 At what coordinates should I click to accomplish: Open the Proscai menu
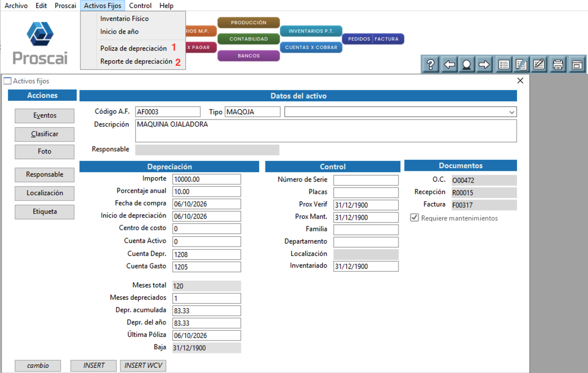[65, 6]
